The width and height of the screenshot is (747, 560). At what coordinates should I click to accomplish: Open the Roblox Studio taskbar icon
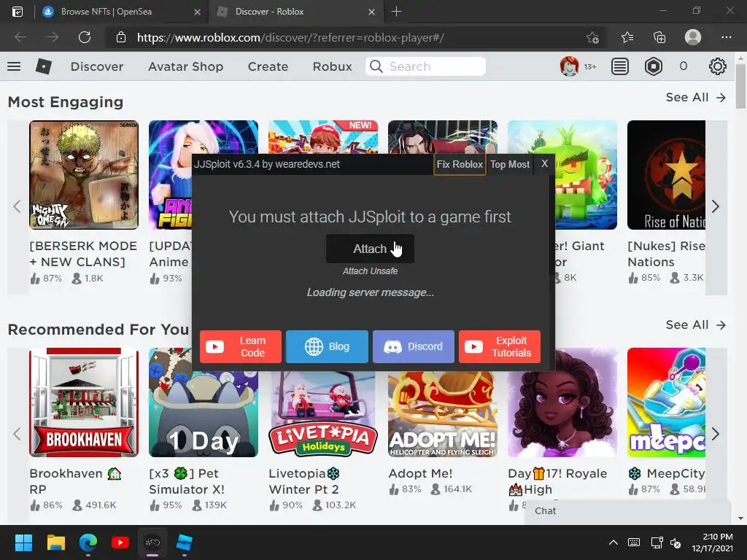[x=185, y=542]
